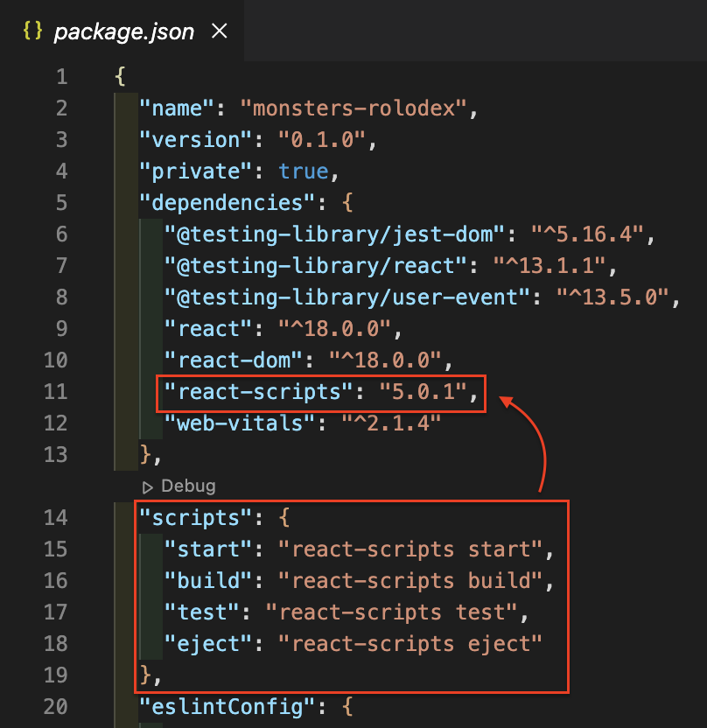Click the "5.0.1" version value

[x=423, y=392]
